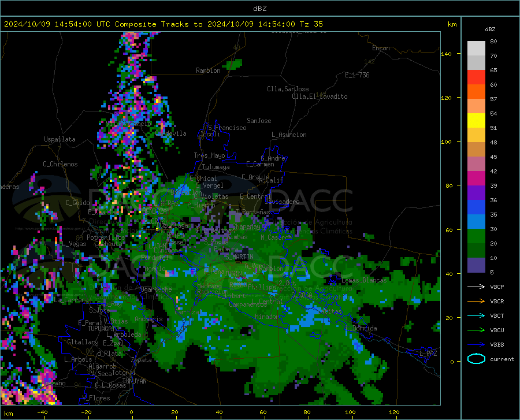
Task: Click the 'Ramblon' map label
Action: point(208,70)
